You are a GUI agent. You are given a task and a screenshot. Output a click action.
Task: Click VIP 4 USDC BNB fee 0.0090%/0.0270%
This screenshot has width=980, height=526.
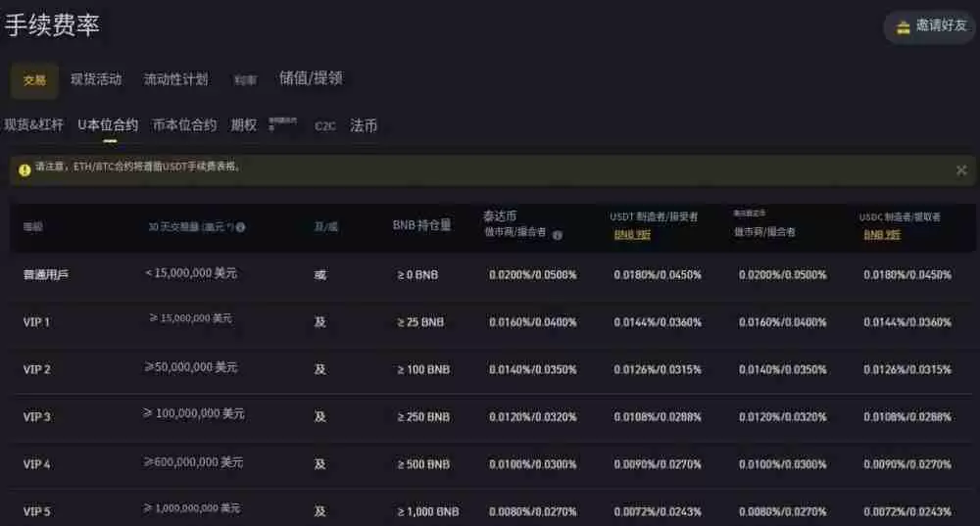[x=907, y=464]
